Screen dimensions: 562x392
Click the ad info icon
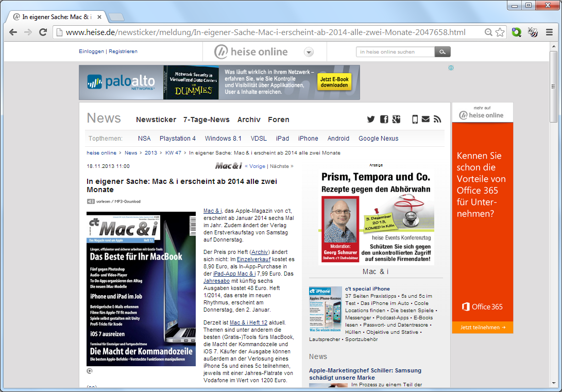pos(451,67)
